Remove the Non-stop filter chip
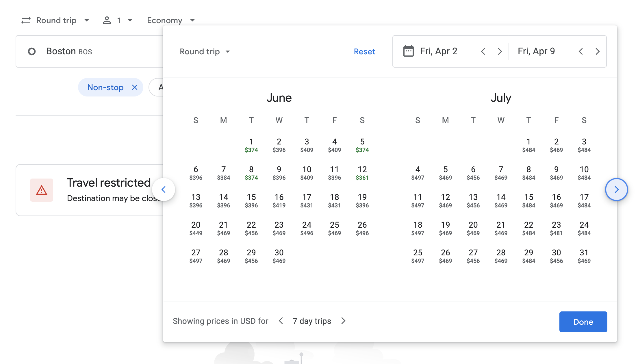638x364 pixels. 135,87
